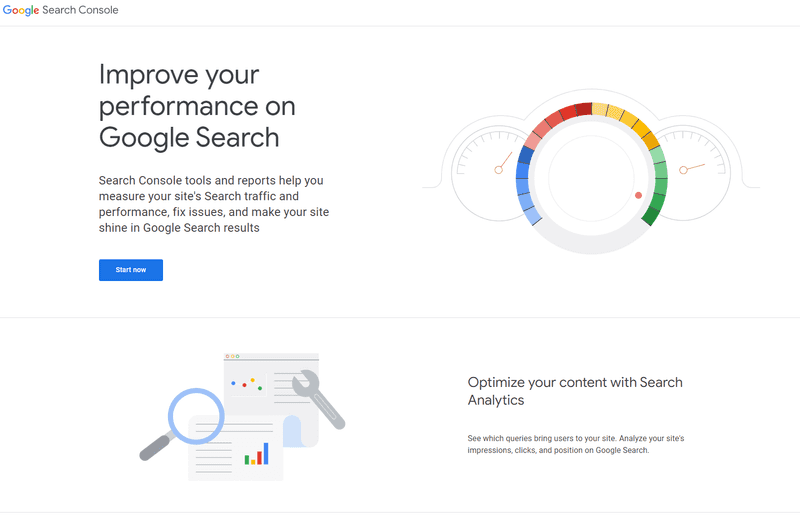This screenshot has width=800, height=530.
Task: Click the "Improve your performance on Google Search" heading
Action: point(198,105)
